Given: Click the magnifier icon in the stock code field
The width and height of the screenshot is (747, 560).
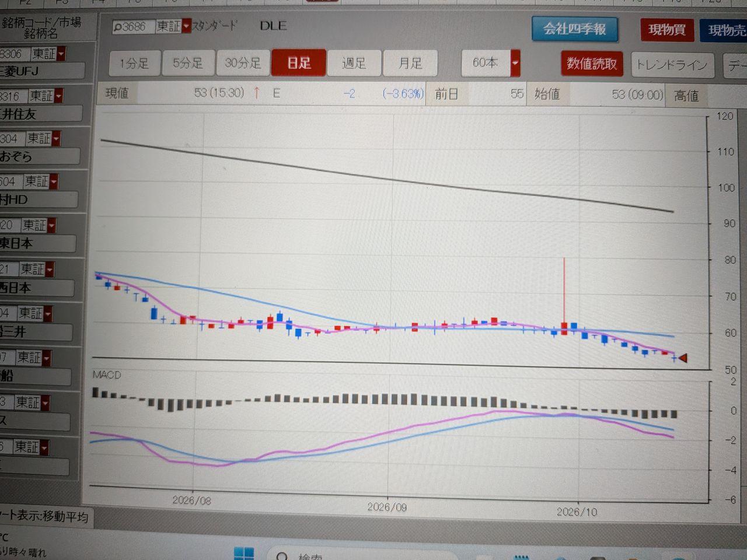Looking at the screenshot, I should 117,27.
